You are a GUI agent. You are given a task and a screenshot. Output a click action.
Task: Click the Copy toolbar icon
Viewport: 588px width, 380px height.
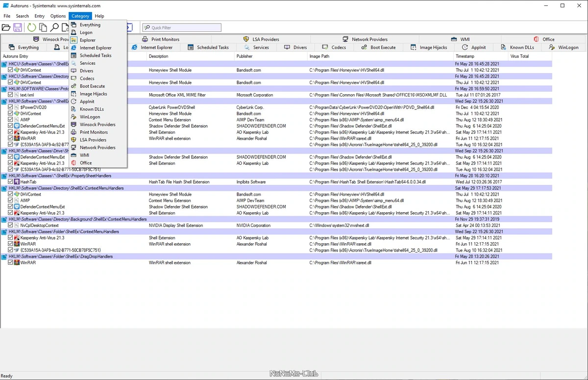[43, 28]
